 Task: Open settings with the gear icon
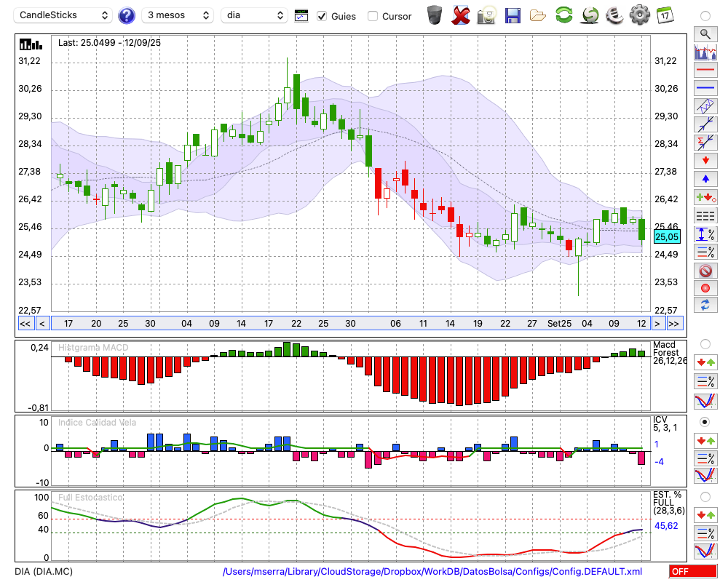[x=640, y=15]
